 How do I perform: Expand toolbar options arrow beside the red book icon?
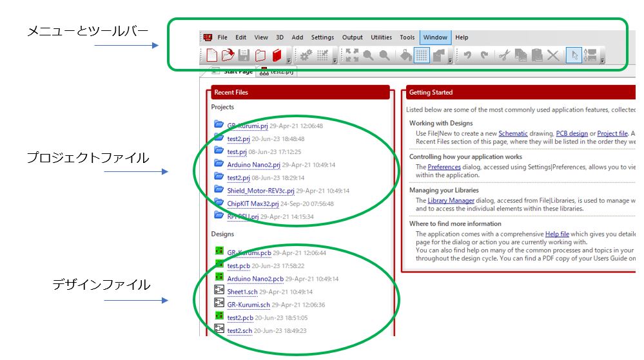[x=289, y=61]
